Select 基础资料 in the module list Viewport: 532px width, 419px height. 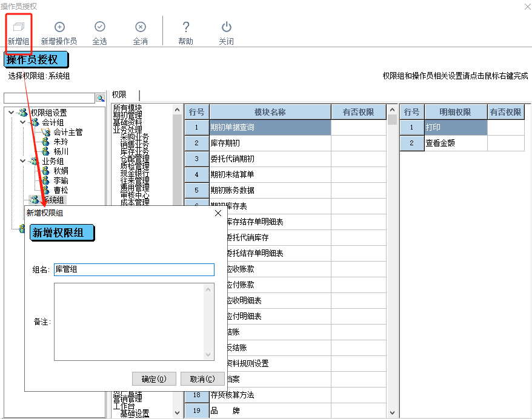click(128, 122)
